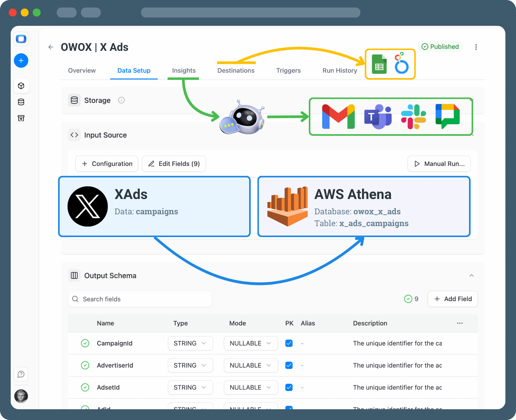
Task: Go back using the left arrow
Action: click(51, 47)
